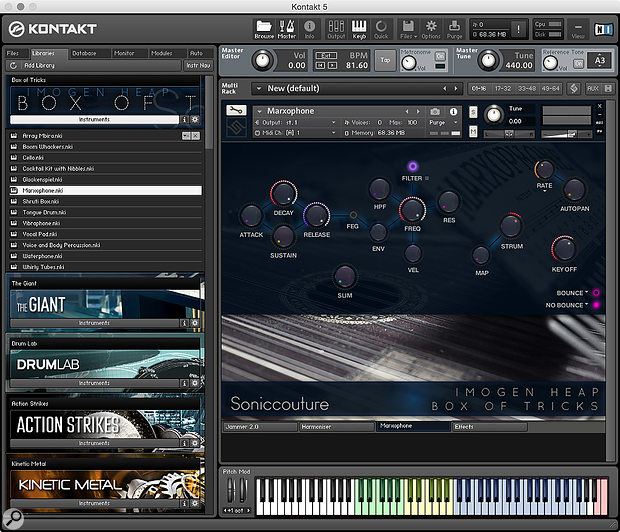620x532 pixels.
Task: Open Box of Tricks library settings gear
Action: [195, 119]
